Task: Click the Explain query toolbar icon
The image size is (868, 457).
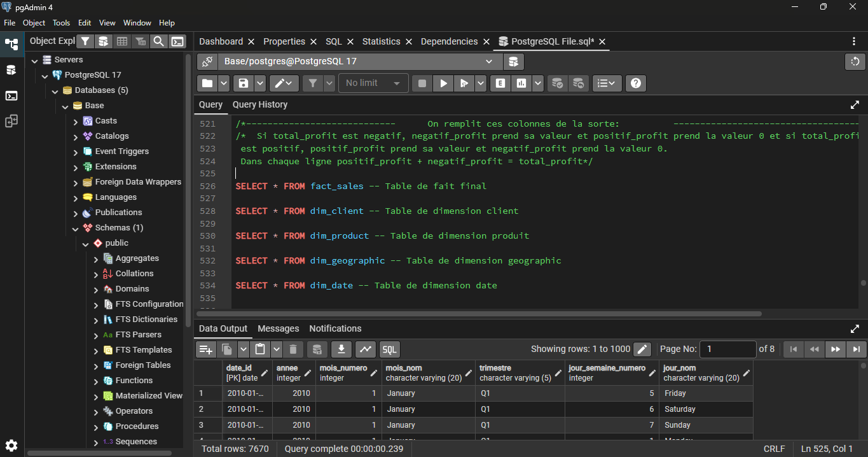Action: click(500, 83)
